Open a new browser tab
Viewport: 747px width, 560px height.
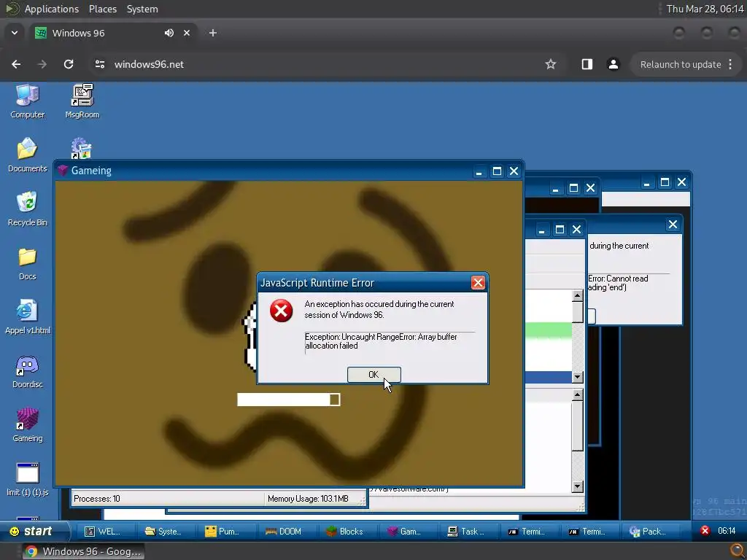(x=213, y=33)
